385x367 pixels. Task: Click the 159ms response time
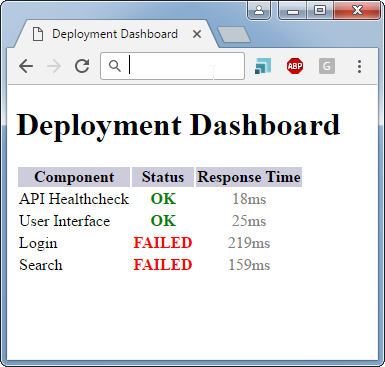[249, 265]
